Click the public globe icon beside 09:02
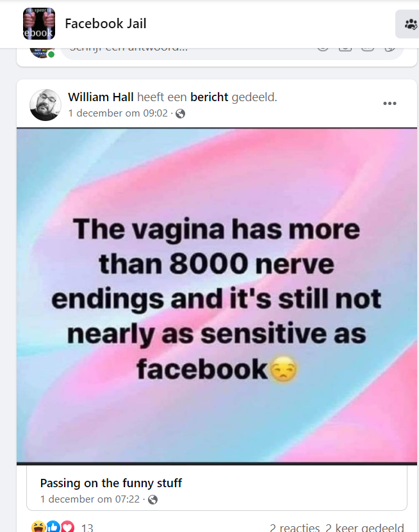This screenshot has height=532, width=419. click(181, 113)
